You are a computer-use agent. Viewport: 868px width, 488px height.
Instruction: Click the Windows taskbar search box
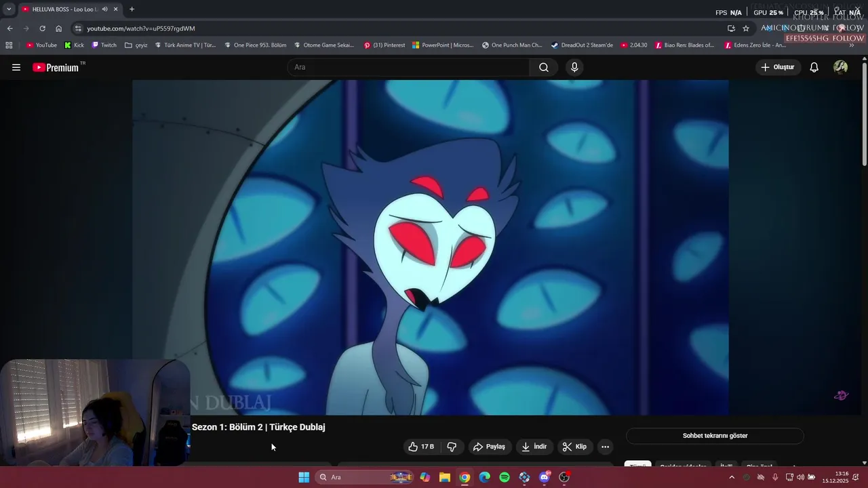pyautogui.click(x=365, y=477)
